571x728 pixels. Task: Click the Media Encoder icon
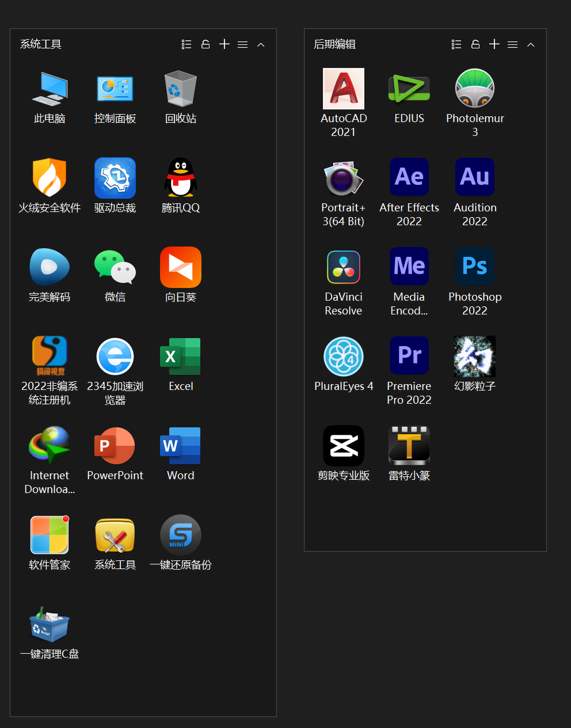pyautogui.click(x=409, y=267)
